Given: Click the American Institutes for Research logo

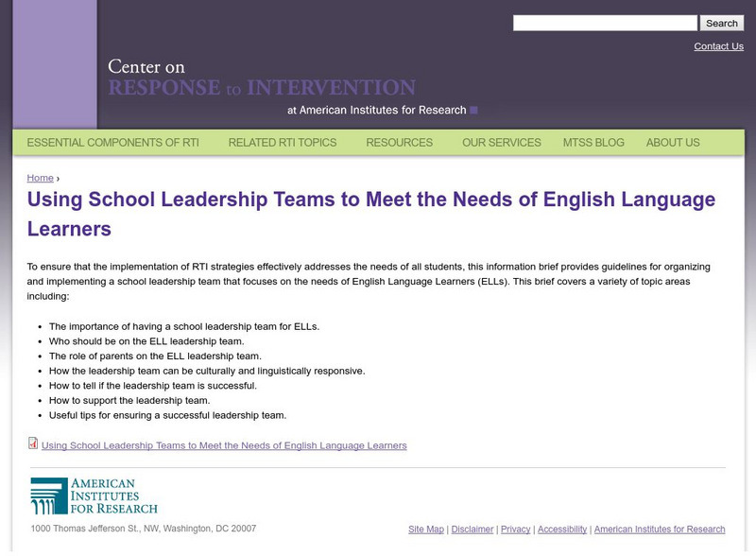Looking at the screenshot, I should coord(94,495).
